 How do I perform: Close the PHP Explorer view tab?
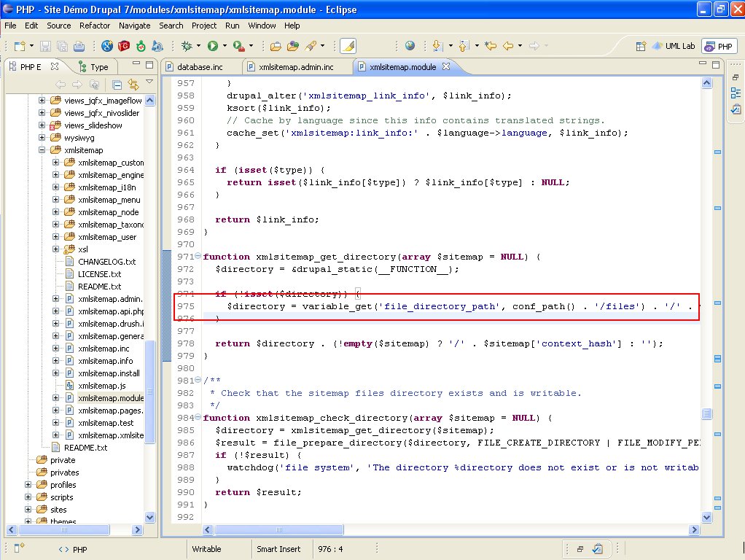[55, 66]
